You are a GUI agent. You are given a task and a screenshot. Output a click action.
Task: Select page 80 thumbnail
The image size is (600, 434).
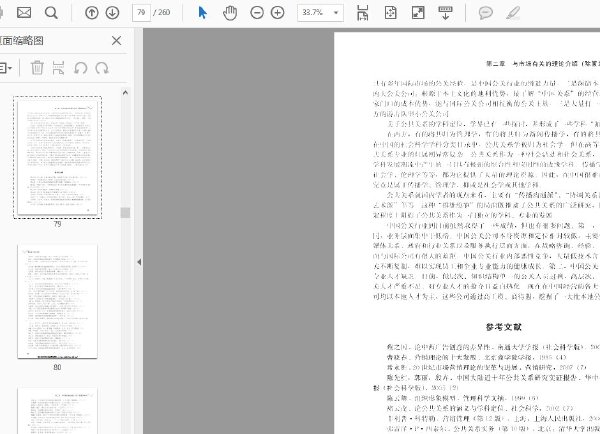57,301
